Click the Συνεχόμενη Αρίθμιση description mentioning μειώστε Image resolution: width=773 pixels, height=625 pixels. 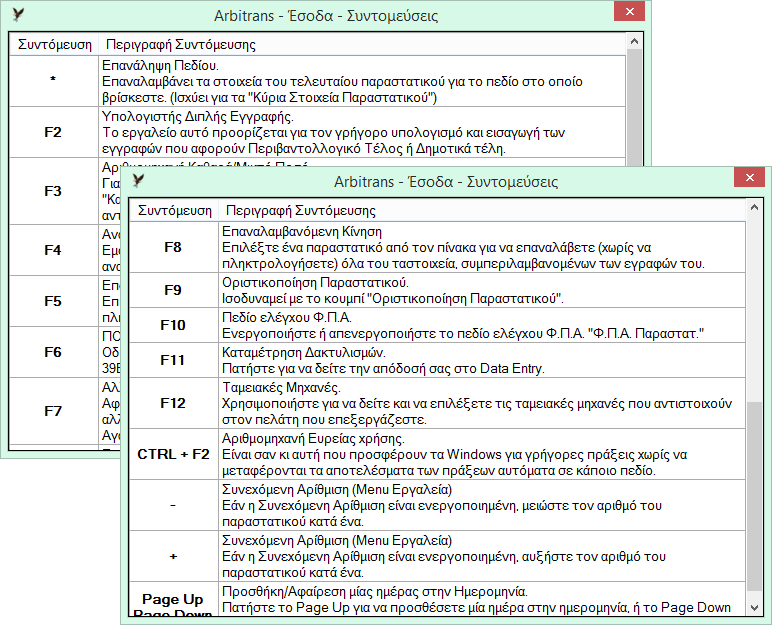(482, 505)
